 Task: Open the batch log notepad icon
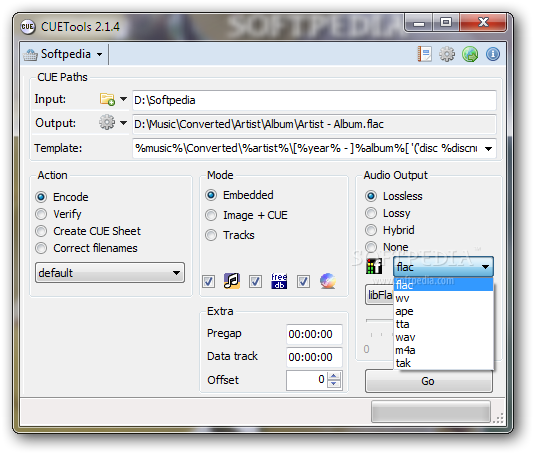click(424, 54)
